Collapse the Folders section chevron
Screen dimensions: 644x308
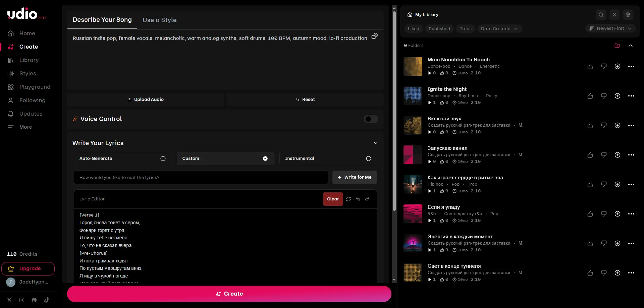click(x=631, y=46)
